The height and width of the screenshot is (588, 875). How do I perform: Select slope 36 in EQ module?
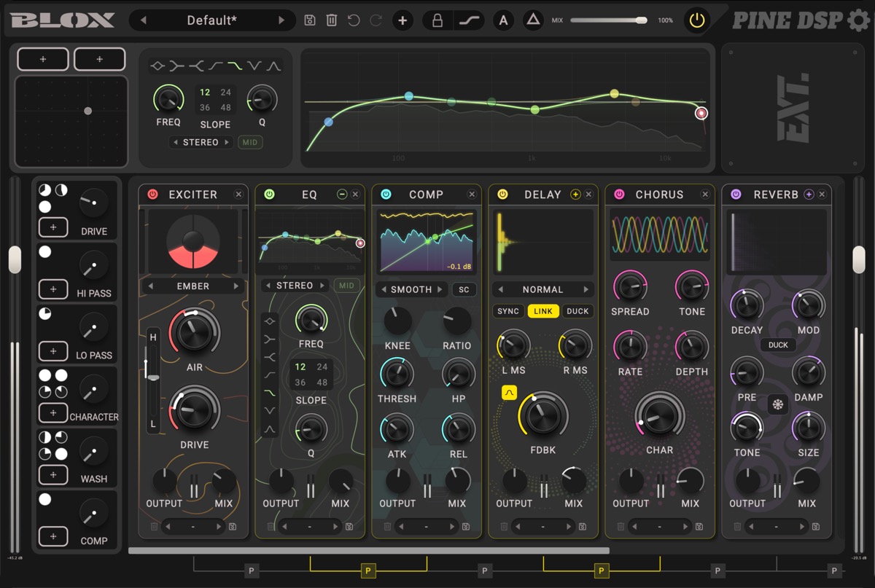300,383
